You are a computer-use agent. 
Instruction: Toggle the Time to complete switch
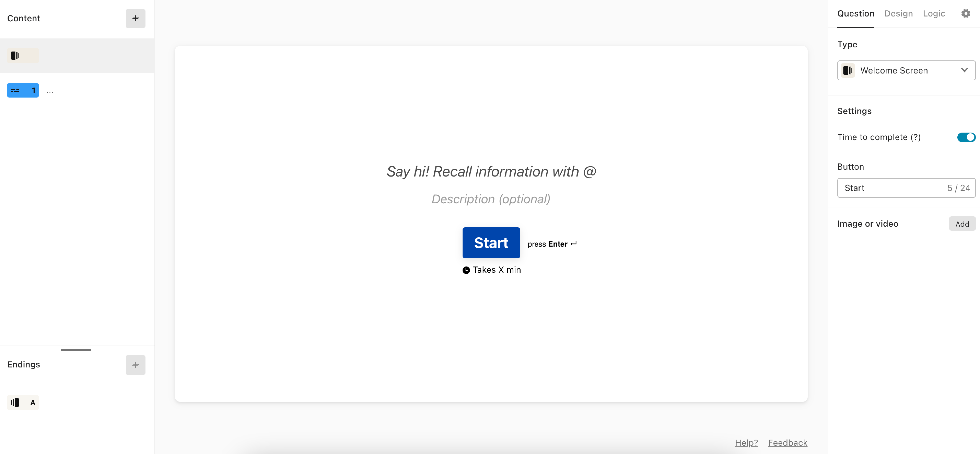(x=966, y=137)
